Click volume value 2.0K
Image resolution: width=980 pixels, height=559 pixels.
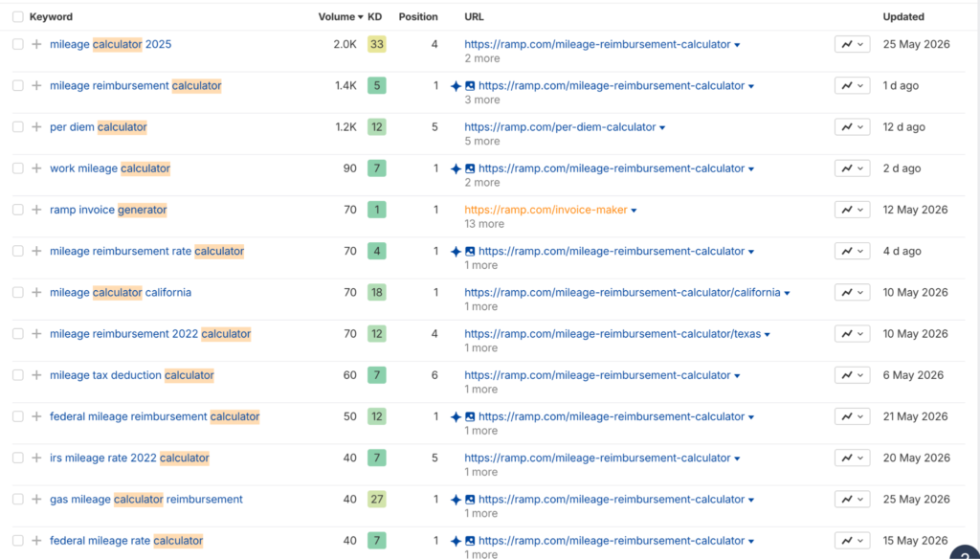345,44
